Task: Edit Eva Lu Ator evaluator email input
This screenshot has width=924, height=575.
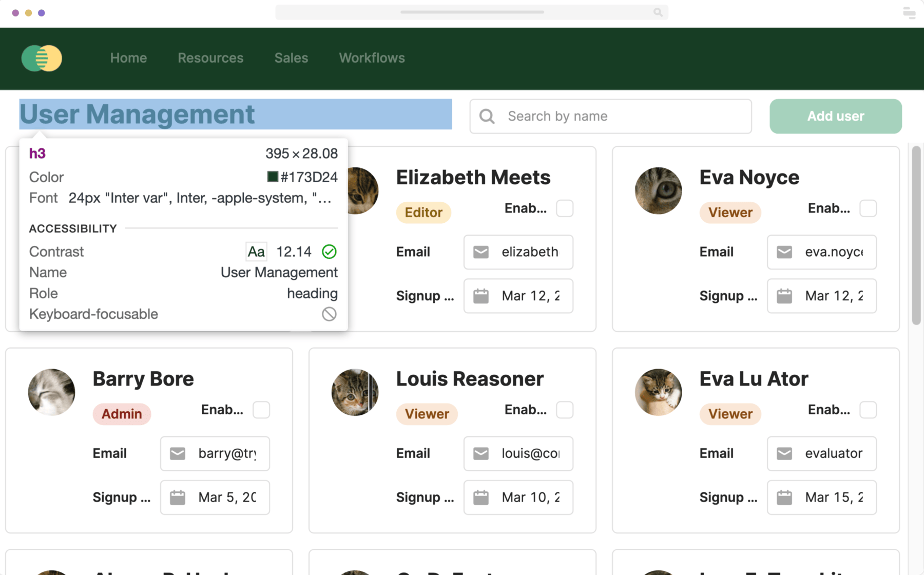Action: point(822,453)
